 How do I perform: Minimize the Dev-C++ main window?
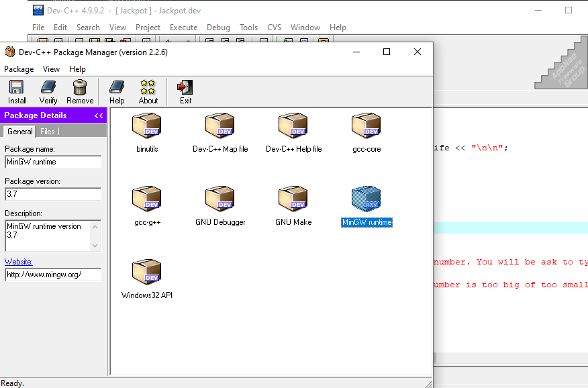(x=538, y=10)
